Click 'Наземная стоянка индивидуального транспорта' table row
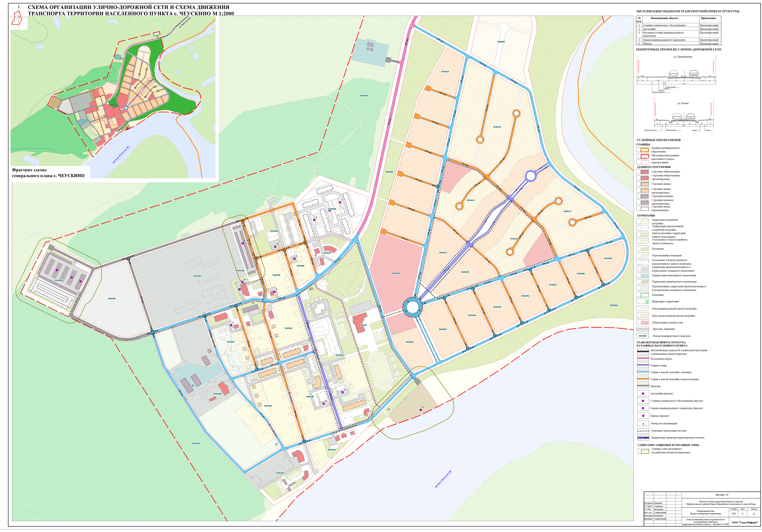 [x=679, y=34]
